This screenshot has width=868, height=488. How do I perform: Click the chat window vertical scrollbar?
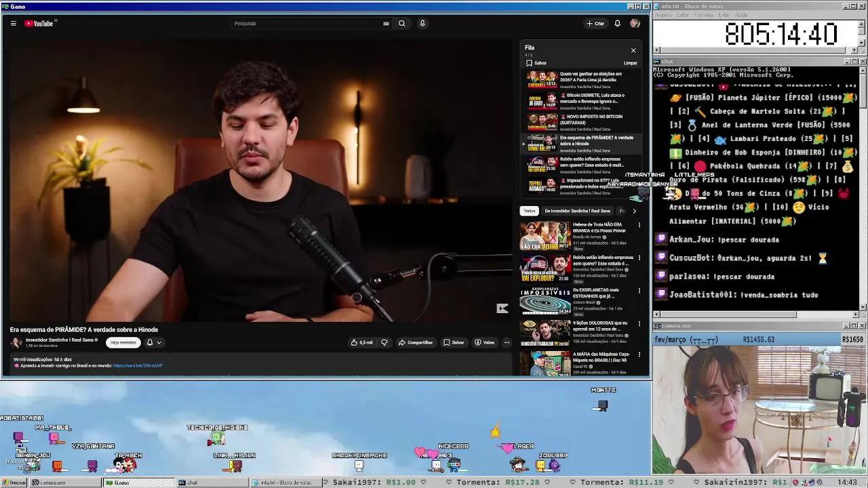pos(863,188)
